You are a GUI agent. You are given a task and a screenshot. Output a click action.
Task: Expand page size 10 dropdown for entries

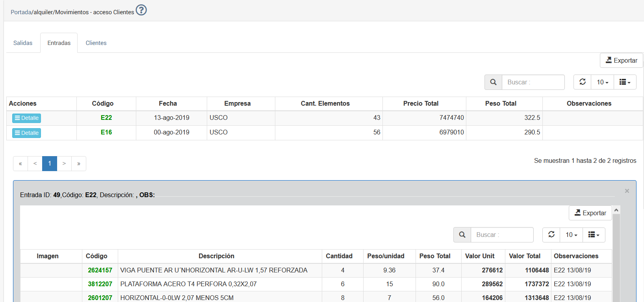pyautogui.click(x=602, y=82)
